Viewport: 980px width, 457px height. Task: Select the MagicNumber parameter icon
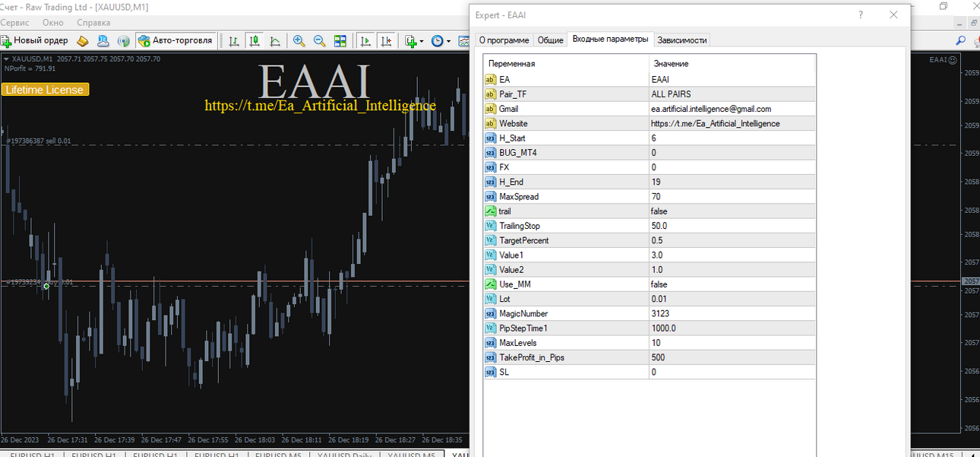(x=491, y=313)
